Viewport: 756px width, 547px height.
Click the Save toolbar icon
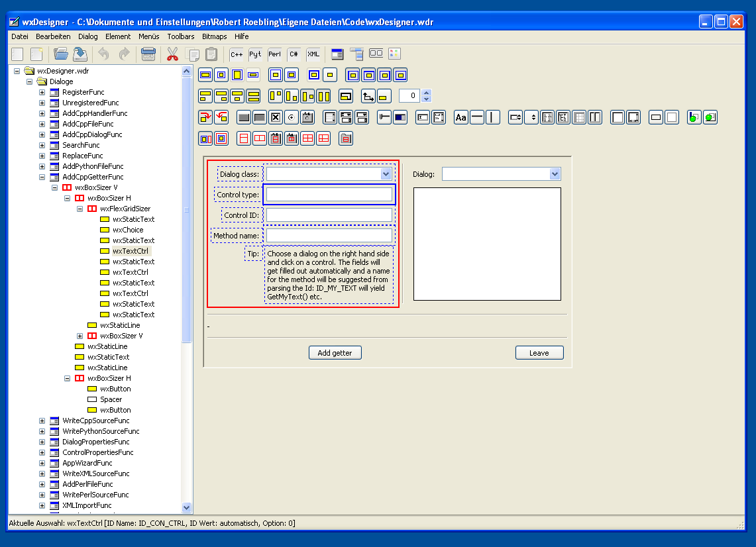(80, 54)
